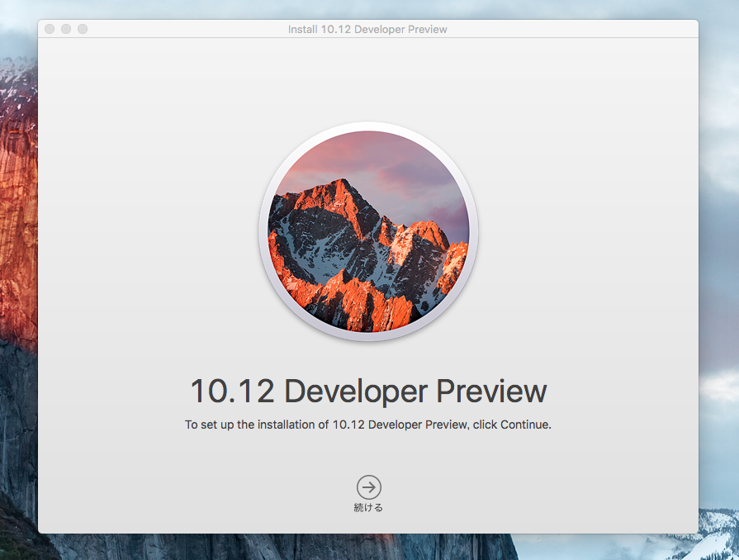Click the "Install 10.12 Developer Preview" window title

[x=367, y=29]
